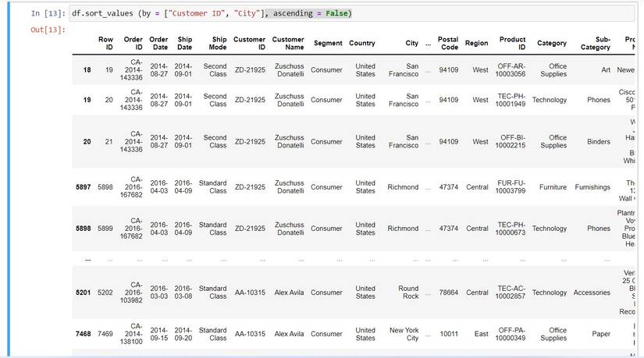
Task: Click order date 2016-03-03
Action: (159, 292)
